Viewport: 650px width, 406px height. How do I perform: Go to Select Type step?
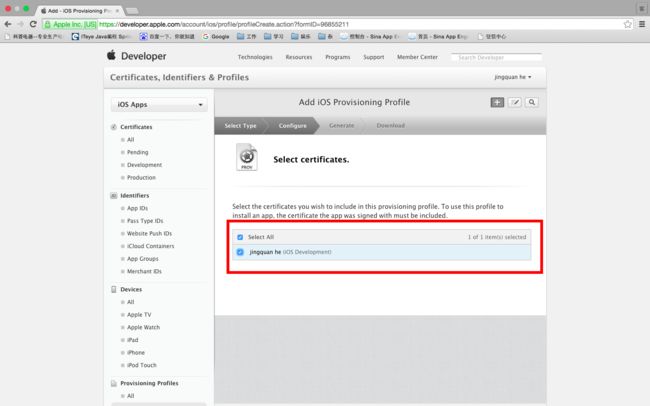pos(240,126)
